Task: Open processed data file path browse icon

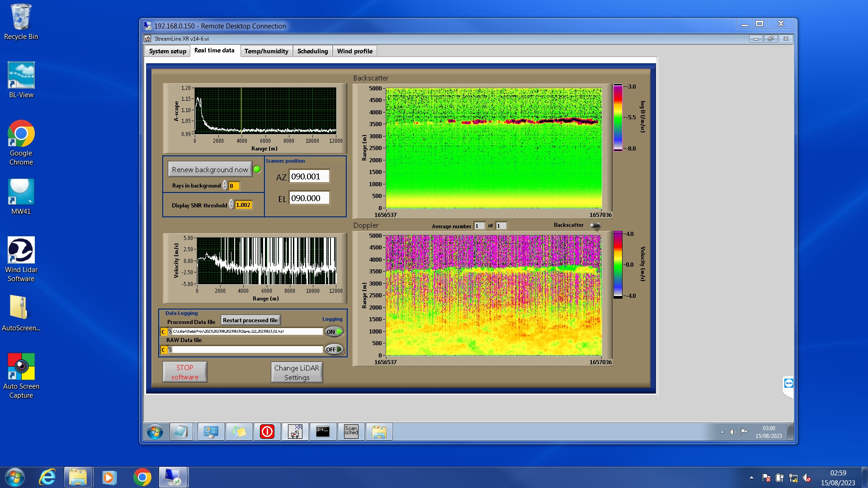Action: pos(170,332)
